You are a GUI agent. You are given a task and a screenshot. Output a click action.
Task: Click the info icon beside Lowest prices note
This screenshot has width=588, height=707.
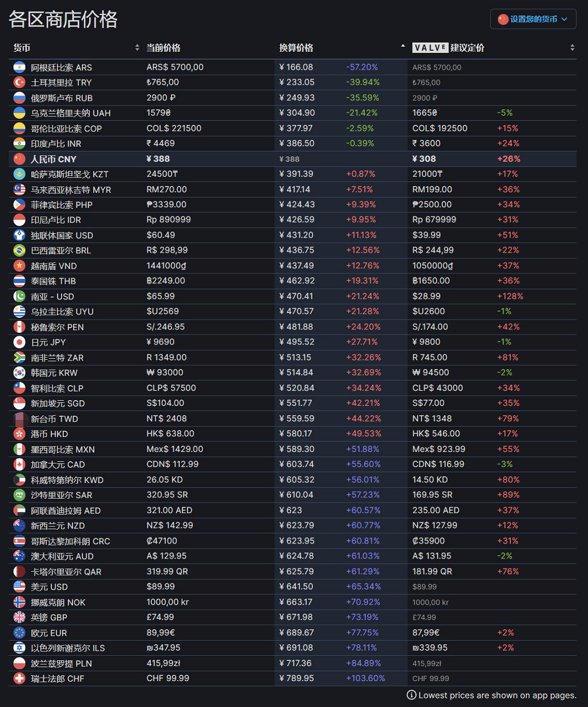tap(411, 695)
